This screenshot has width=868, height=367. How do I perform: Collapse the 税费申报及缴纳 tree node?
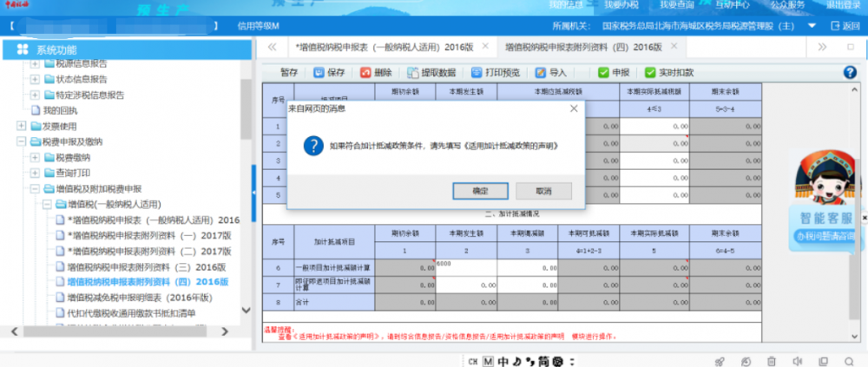(x=22, y=141)
